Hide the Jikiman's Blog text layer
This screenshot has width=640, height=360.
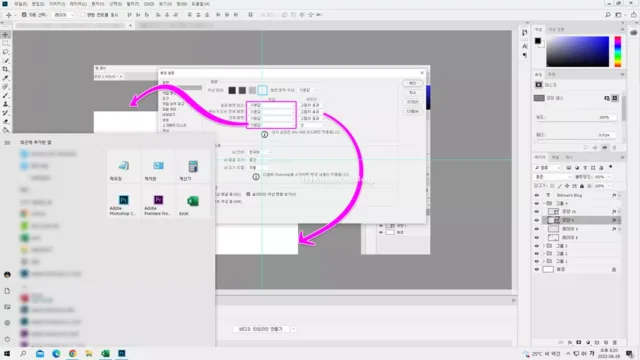pyautogui.click(x=537, y=196)
